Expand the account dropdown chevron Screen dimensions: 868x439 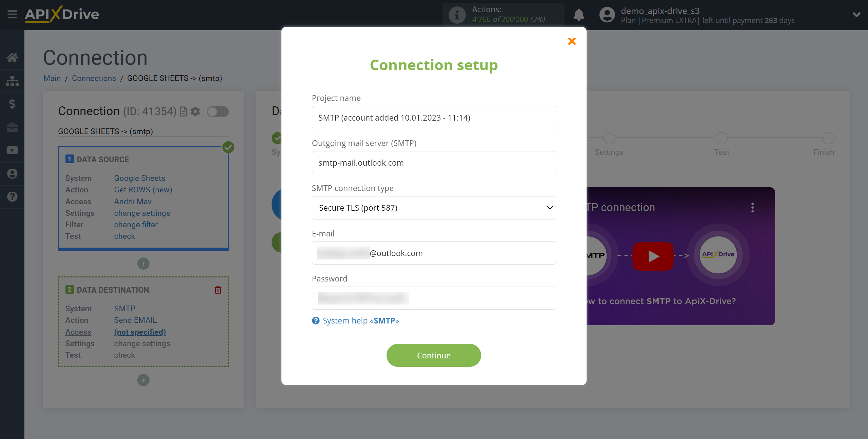tap(856, 15)
